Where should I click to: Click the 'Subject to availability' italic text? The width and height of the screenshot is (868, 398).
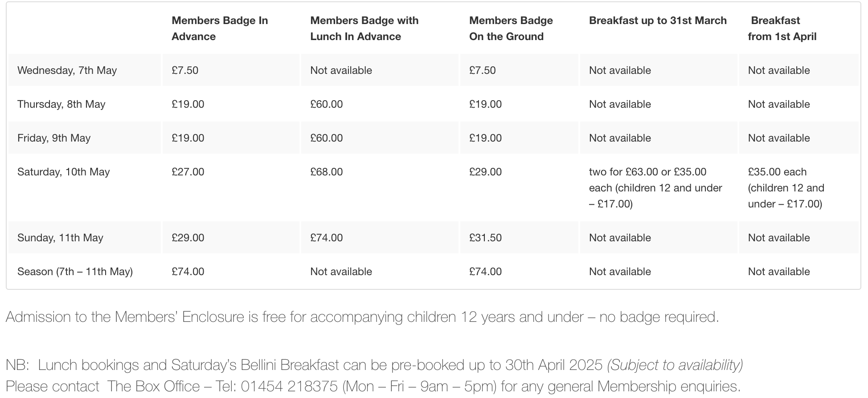coord(675,365)
